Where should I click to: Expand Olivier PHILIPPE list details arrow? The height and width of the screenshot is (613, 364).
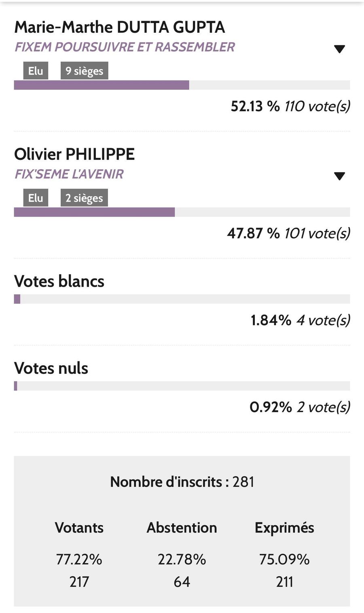(339, 176)
